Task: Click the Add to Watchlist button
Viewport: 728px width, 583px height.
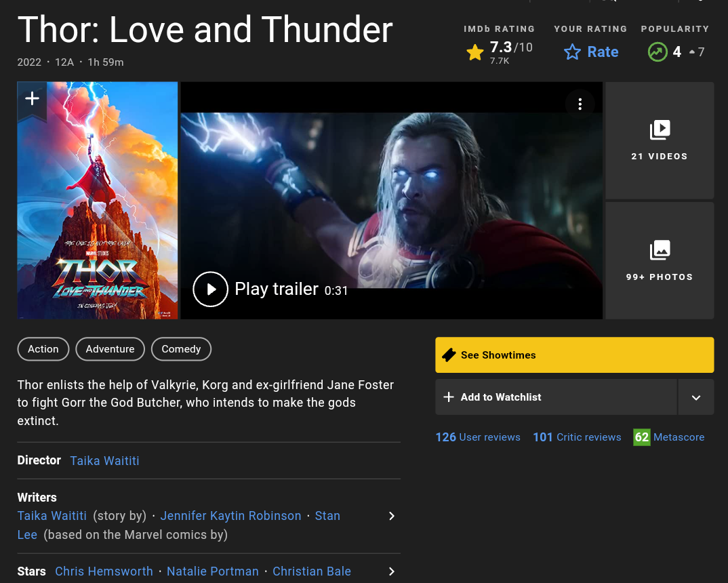Action: click(556, 397)
